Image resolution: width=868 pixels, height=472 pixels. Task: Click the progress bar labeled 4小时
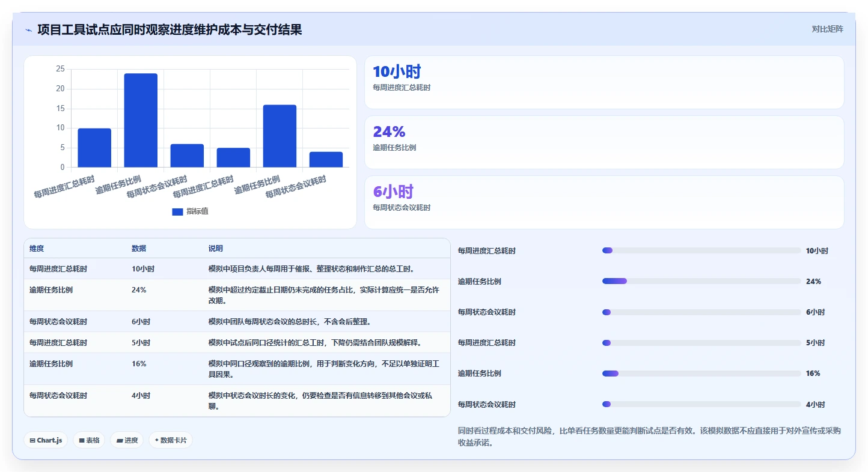[x=701, y=404]
